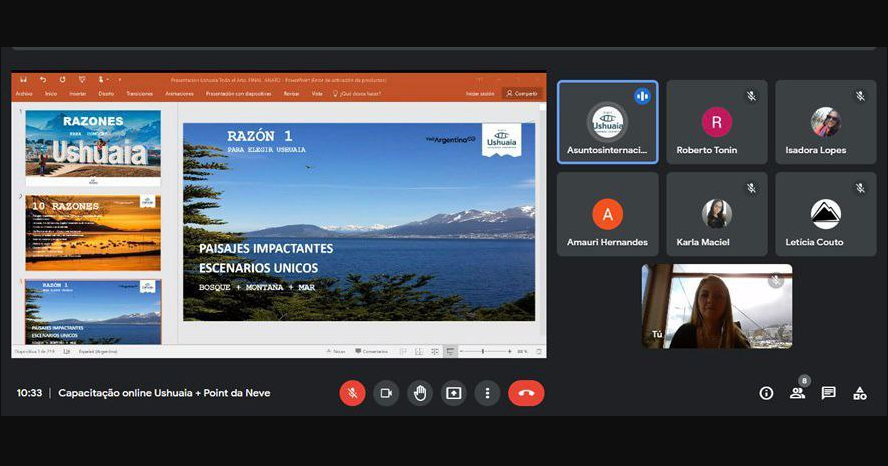The height and width of the screenshot is (466, 888).
Task: Switch to Normal view icon
Action: [x=403, y=352]
